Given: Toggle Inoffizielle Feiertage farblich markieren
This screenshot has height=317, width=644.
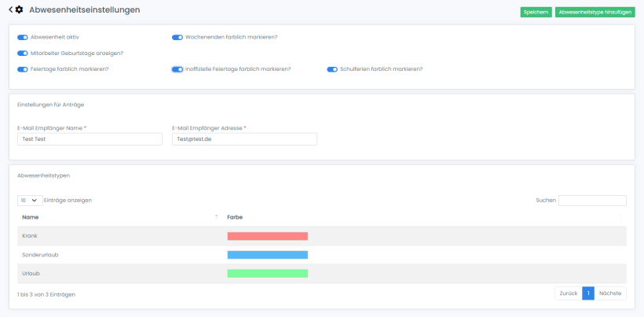Looking at the screenshot, I should click(x=177, y=69).
